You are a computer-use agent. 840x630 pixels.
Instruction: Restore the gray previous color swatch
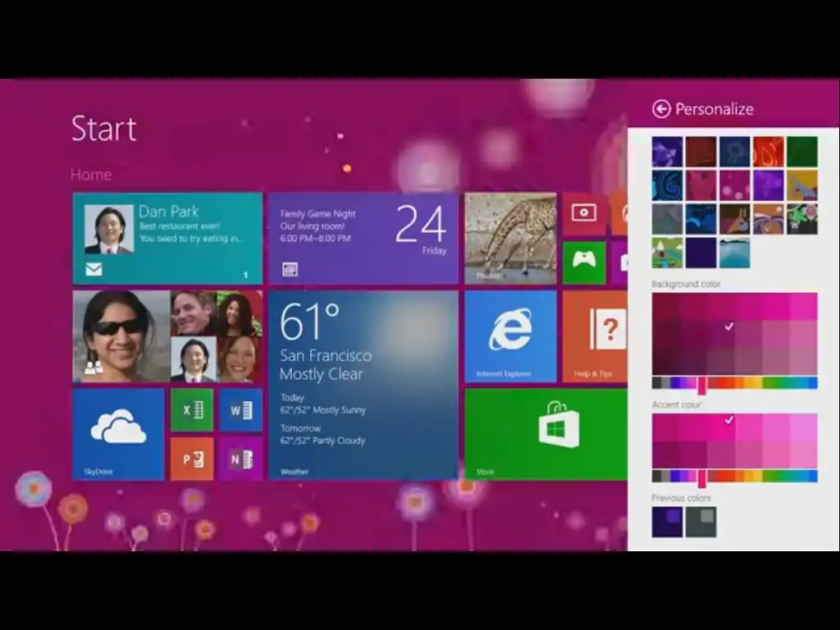point(701,522)
